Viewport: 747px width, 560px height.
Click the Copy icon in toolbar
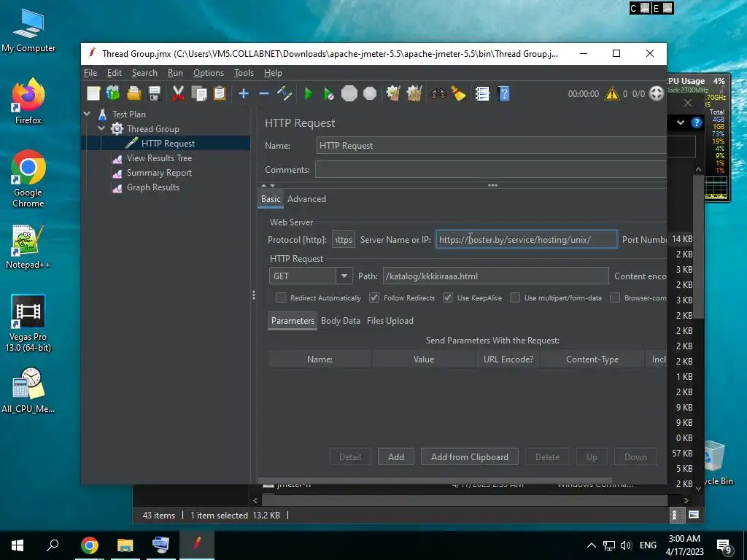tap(199, 93)
